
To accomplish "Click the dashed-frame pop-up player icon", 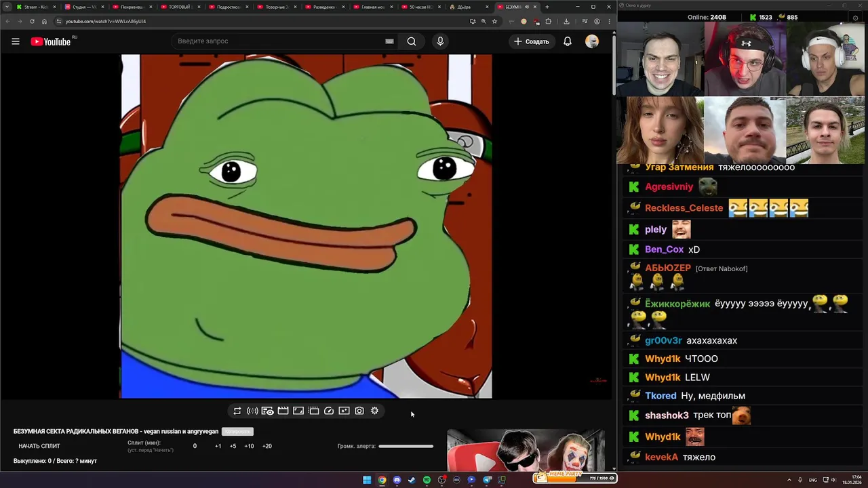I will [x=313, y=411].
